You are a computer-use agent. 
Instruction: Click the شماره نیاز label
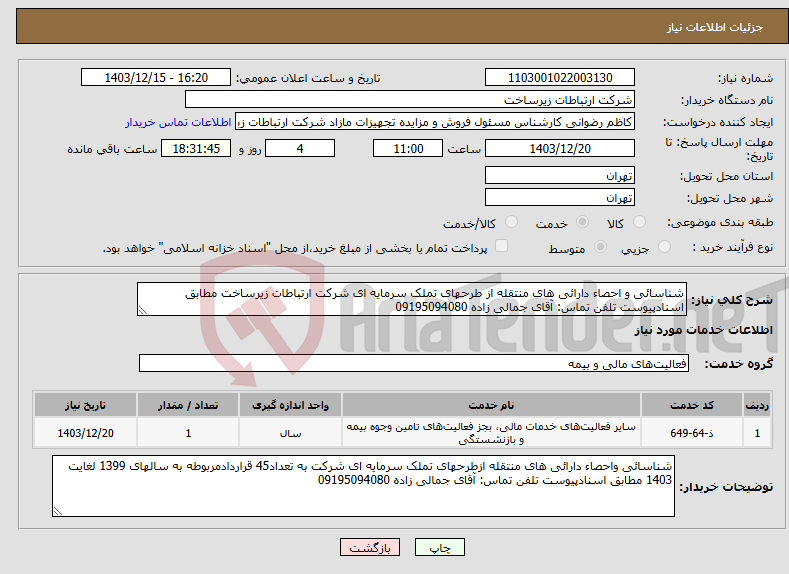pyautogui.click(x=745, y=78)
